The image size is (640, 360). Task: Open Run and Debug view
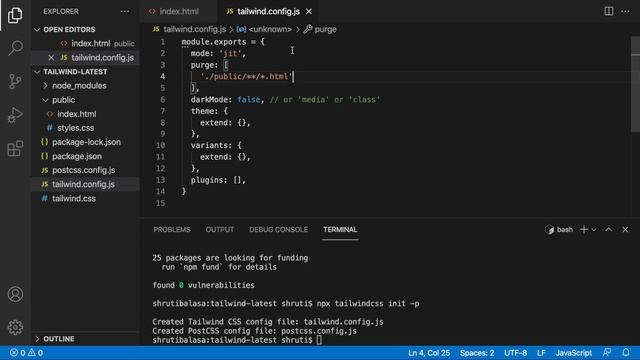coord(15,115)
